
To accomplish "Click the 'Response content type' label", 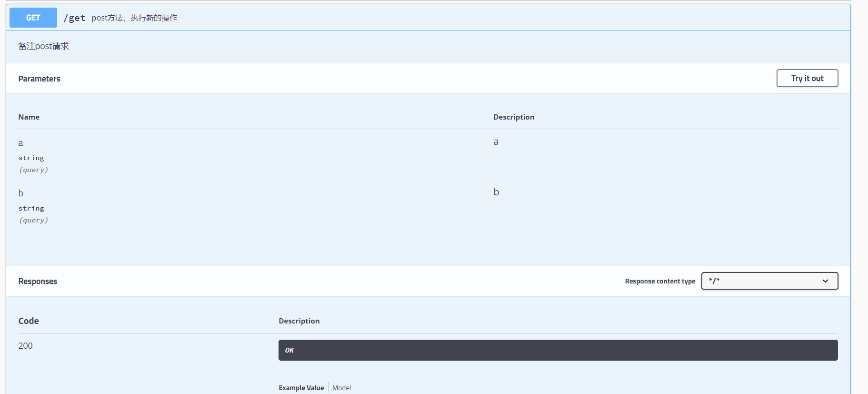I will coord(660,281).
